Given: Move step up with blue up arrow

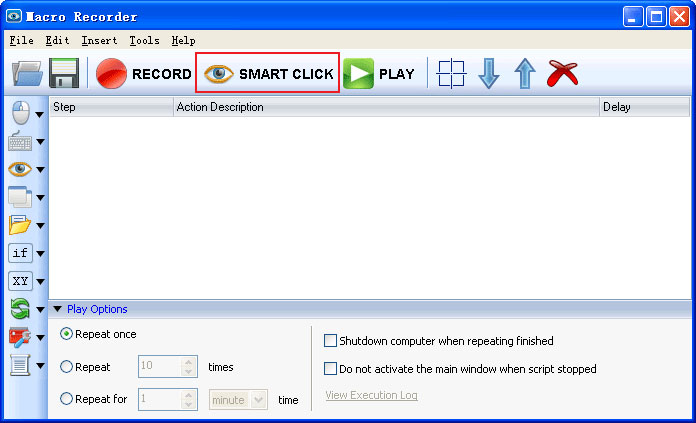Looking at the screenshot, I should pyautogui.click(x=525, y=73).
